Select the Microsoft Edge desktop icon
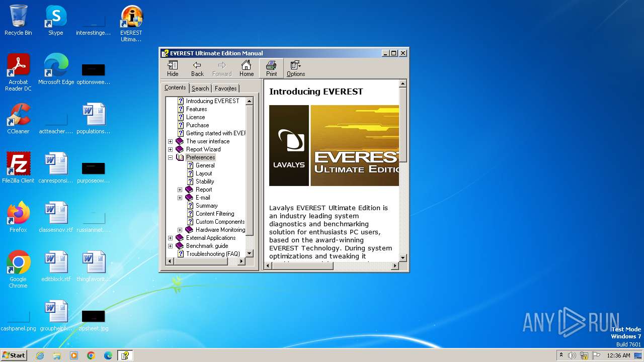 [56, 69]
